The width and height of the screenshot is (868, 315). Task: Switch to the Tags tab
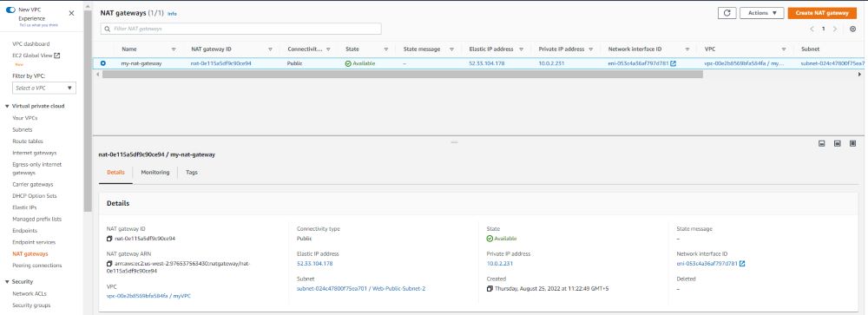pyautogui.click(x=192, y=173)
